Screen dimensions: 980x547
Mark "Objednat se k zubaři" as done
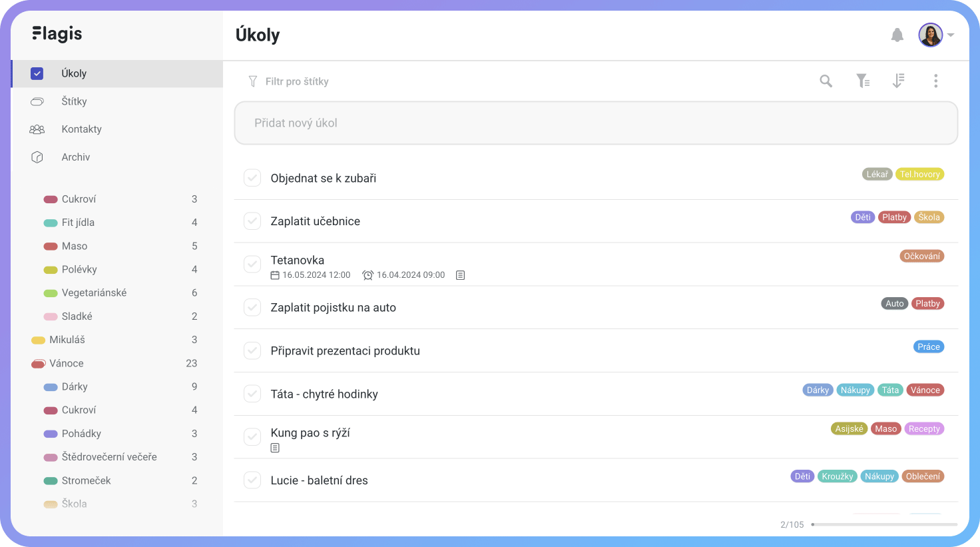tap(252, 178)
